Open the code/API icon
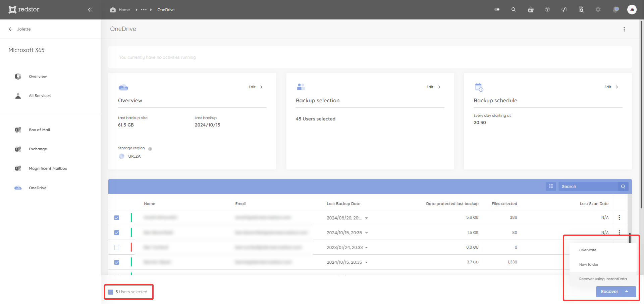 [564, 9]
